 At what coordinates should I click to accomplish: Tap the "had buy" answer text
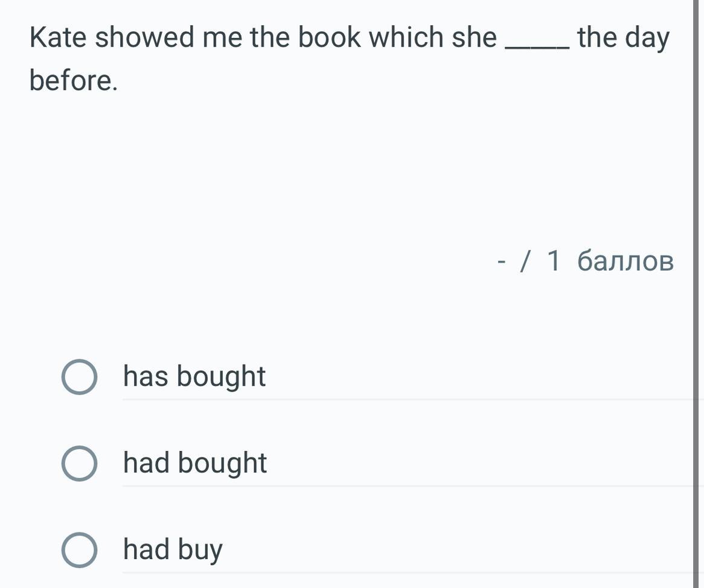tap(173, 550)
